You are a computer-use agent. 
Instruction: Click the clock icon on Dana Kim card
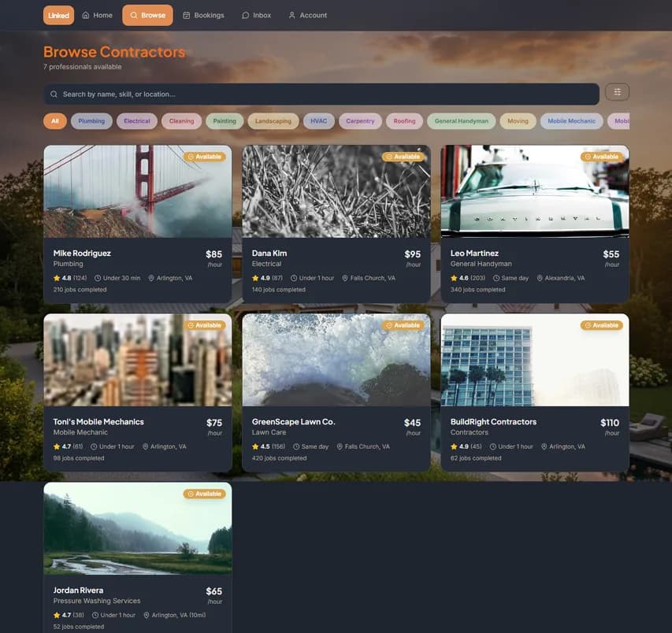tap(294, 278)
